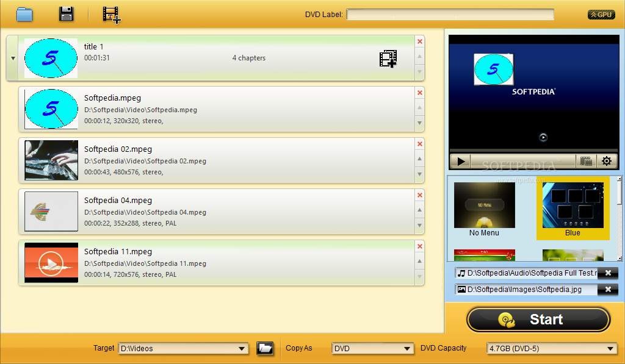Choose the green menu template thumbnail
The image size is (625, 364).
[573, 255]
